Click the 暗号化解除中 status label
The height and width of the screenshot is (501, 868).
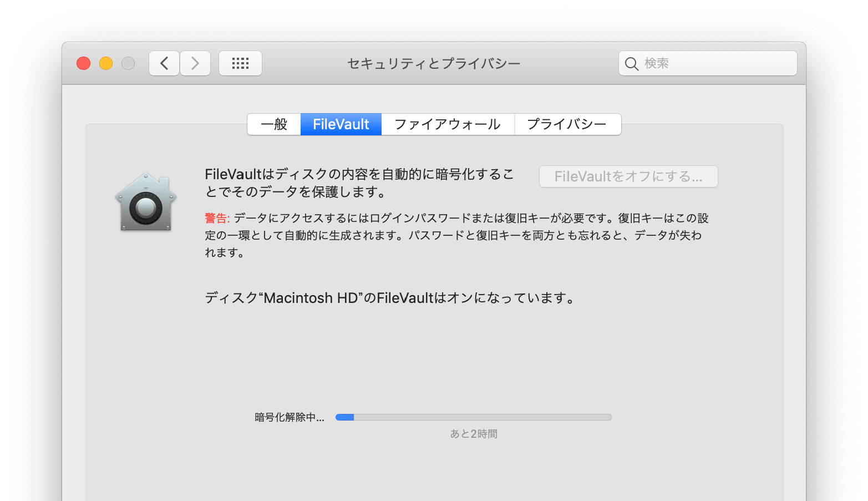click(x=288, y=418)
